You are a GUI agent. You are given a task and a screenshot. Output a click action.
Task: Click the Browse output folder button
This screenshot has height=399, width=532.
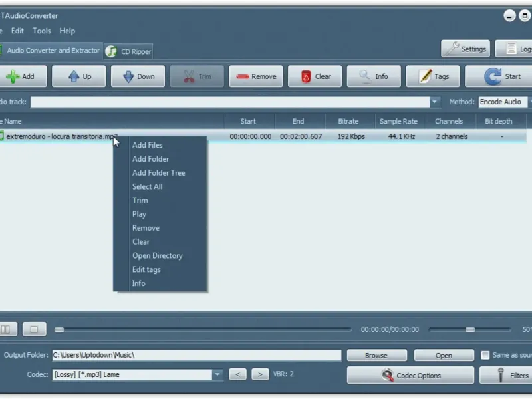[x=376, y=355]
